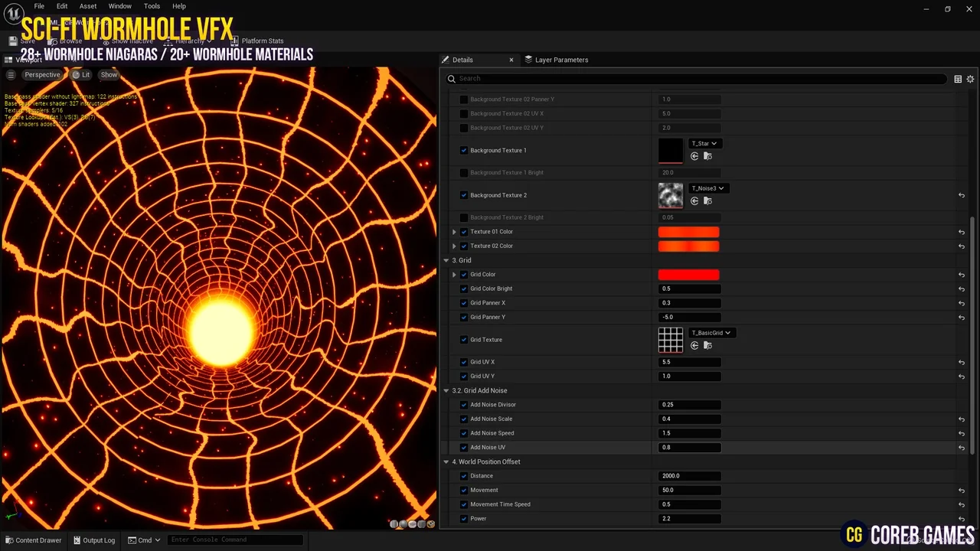This screenshot has width=980, height=551.
Task: Reset Grid Color to default value
Action: click(x=962, y=275)
